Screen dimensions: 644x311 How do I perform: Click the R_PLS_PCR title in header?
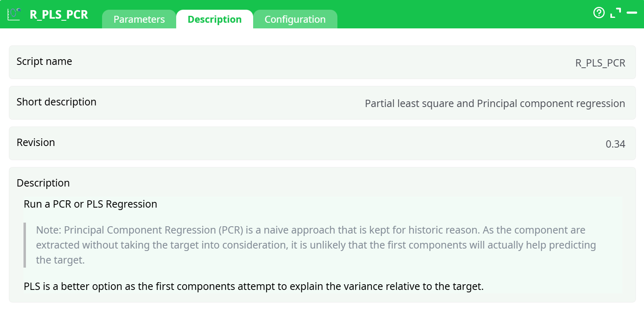(x=59, y=15)
